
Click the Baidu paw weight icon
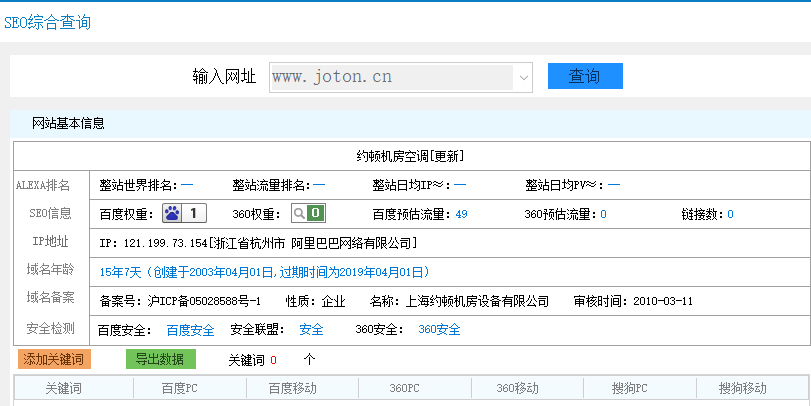point(172,213)
